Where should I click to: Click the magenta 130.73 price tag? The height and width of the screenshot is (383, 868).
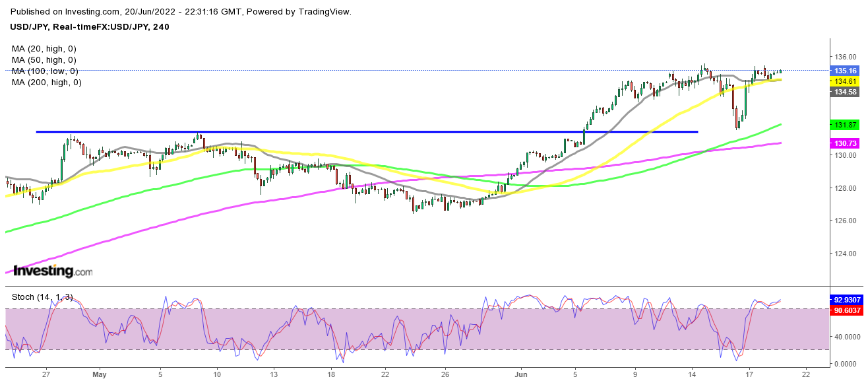click(x=845, y=143)
